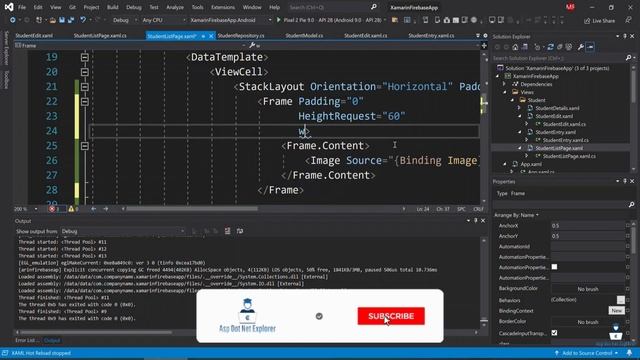This screenshot has height=360, width=640.
Task: Collapse the Frame block on line 22
Action: pyautogui.click(x=84, y=102)
